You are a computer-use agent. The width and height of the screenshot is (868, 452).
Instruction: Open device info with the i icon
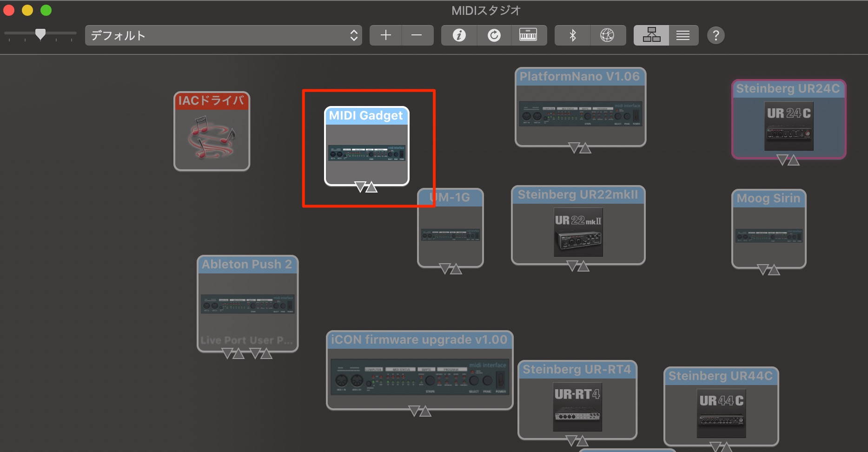(459, 35)
